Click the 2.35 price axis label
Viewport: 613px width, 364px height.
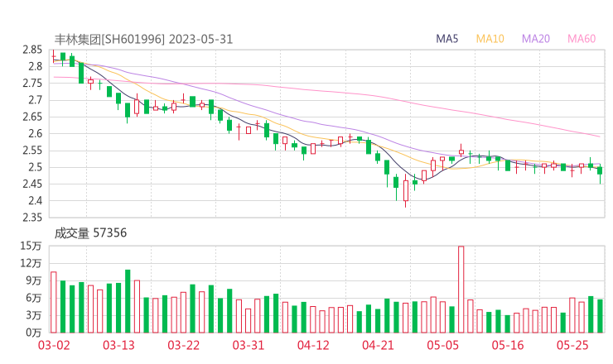point(32,218)
